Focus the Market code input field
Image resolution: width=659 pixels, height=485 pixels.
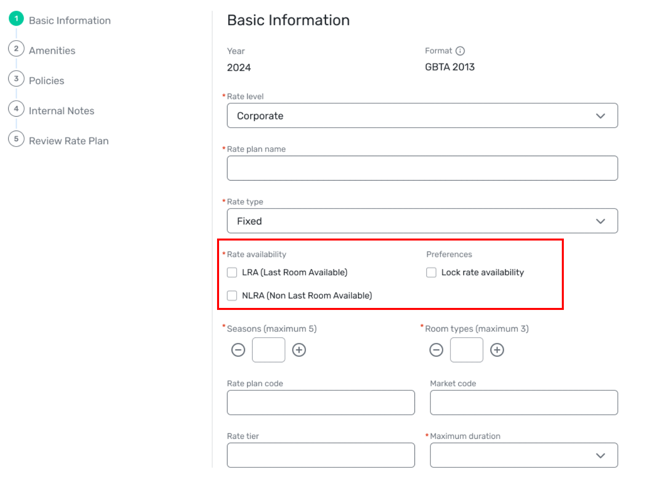[523, 402]
